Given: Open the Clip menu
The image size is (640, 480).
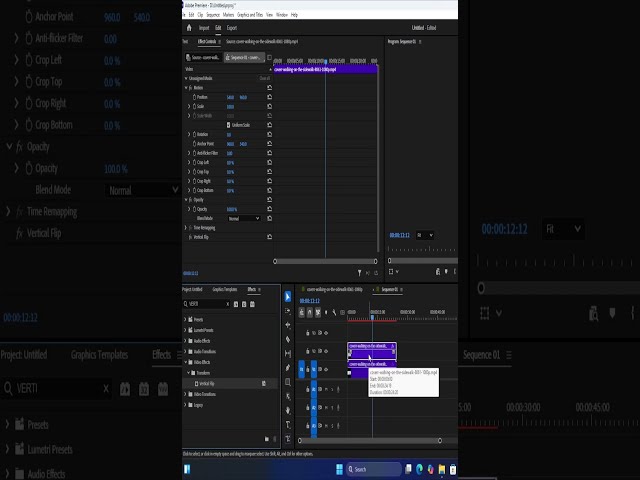Looking at the screenshot, I should pyautogui.click(x=200, y=15).
